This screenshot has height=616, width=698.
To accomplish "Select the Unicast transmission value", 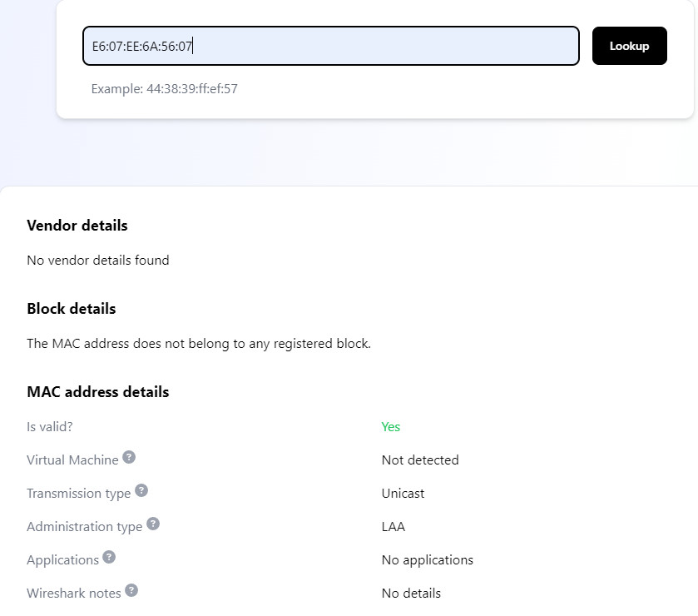I will [403, 494].
